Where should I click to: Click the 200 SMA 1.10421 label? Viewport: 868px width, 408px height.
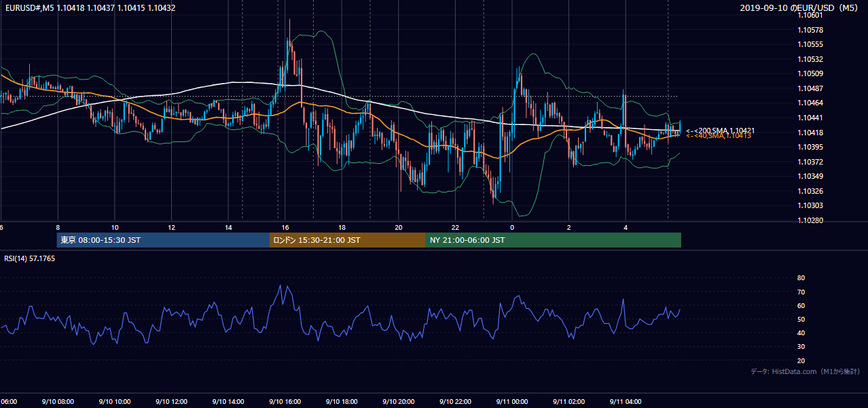(721, 130)
